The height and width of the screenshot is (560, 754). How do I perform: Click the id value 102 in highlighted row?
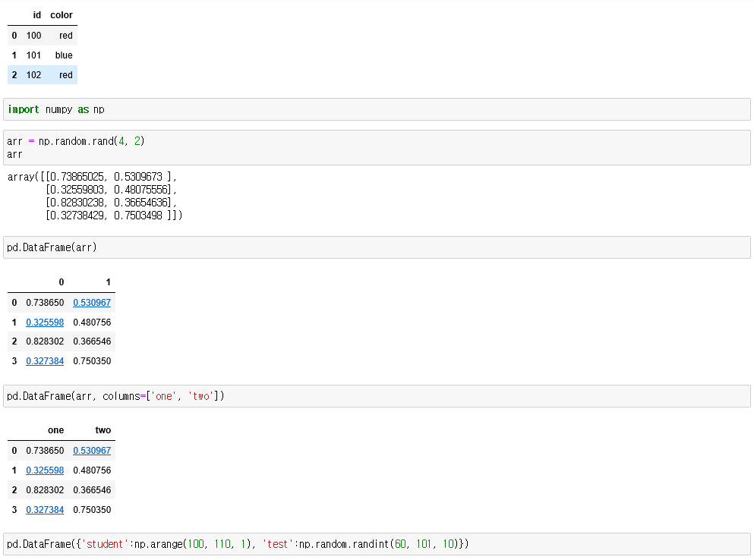tap(33, 75)
